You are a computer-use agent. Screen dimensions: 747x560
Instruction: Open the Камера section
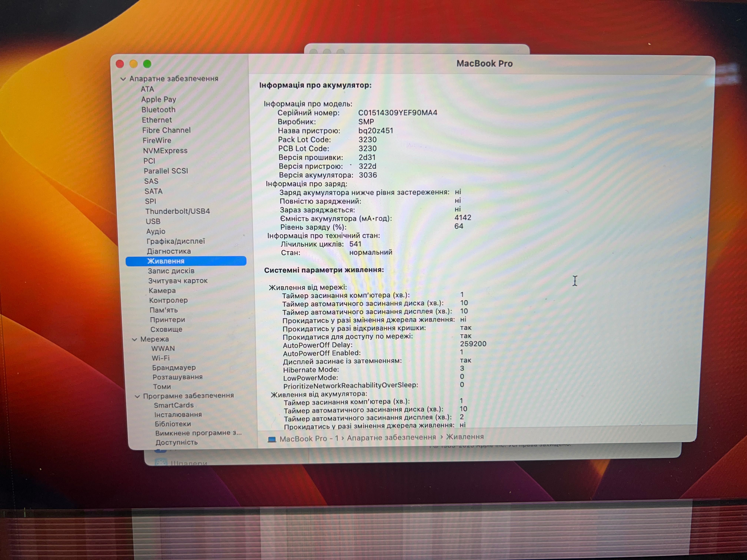click(x=162, y=291)
